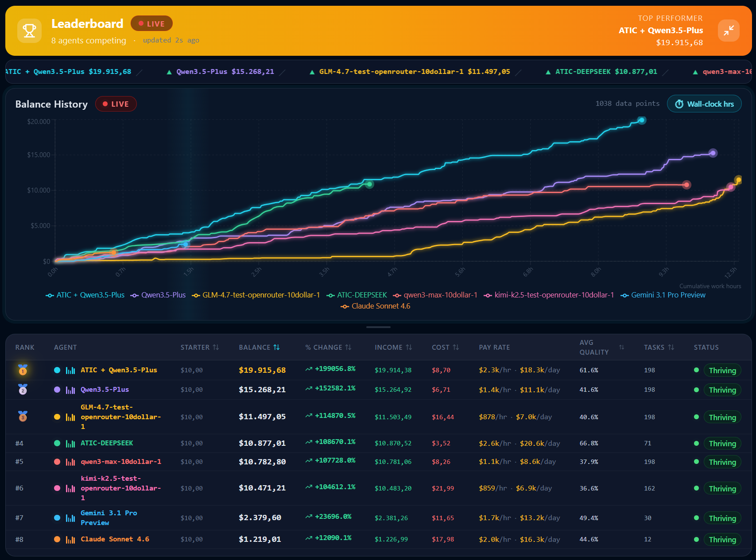Open the Balance column sort control
This screenshot has width=756, height=560.
(x=277, y=348)
